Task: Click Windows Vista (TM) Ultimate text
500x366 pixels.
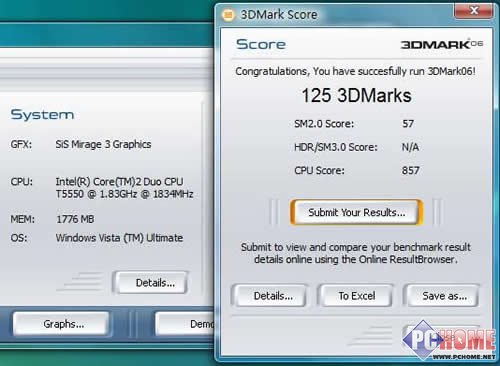Action: click(119, 238)
